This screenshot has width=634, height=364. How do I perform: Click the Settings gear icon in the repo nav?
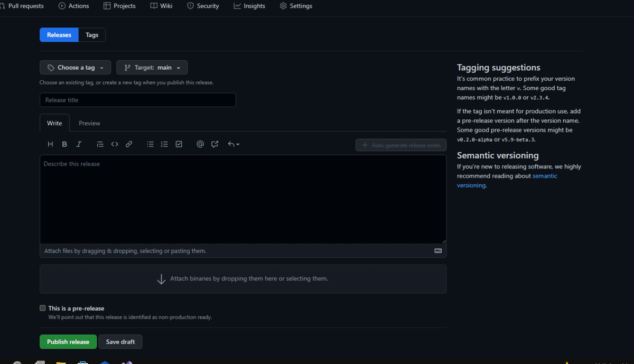click(x=283, y=6)
